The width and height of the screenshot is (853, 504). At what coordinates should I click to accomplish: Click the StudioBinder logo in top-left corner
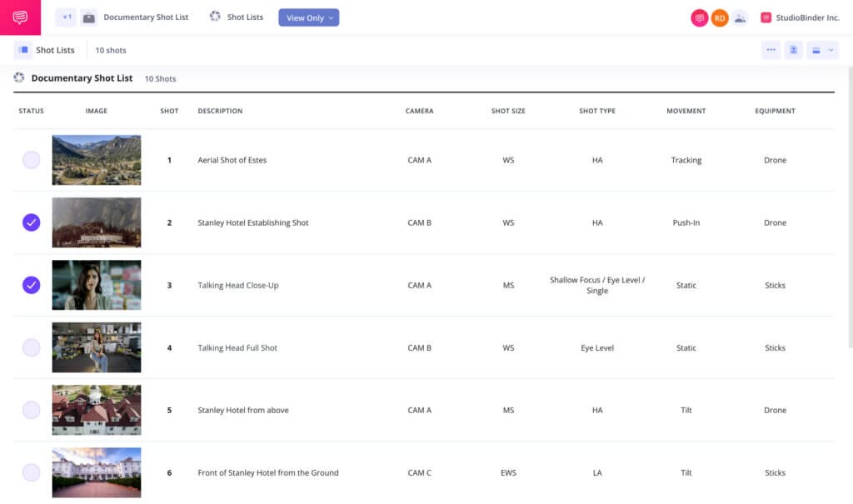18,17
